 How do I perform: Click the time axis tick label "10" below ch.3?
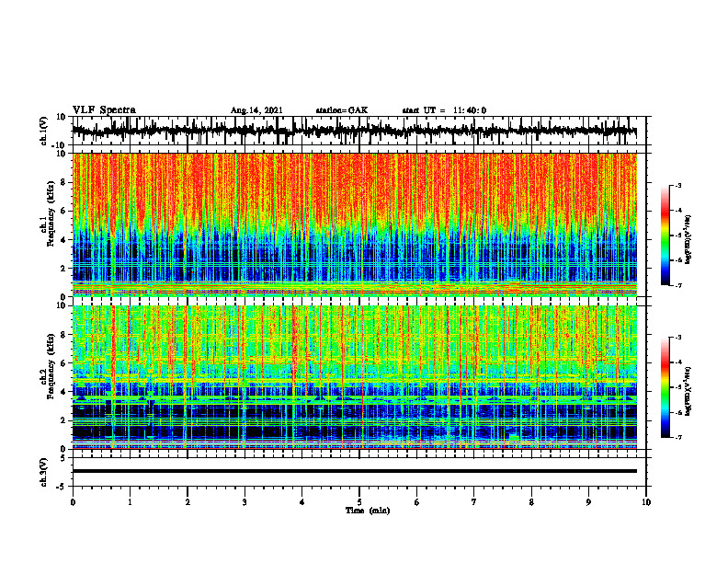point(646,502)
